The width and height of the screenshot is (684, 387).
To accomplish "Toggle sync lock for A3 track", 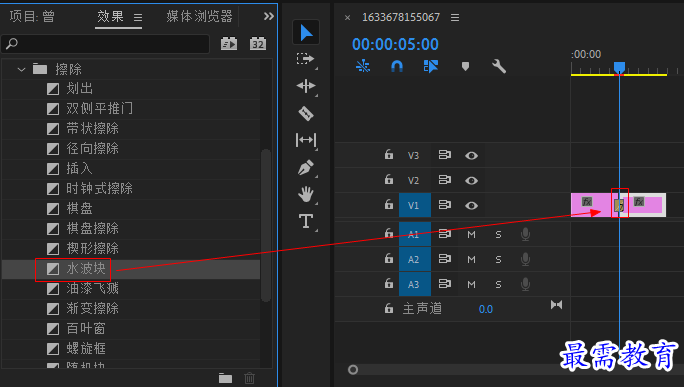I will 445,284.
